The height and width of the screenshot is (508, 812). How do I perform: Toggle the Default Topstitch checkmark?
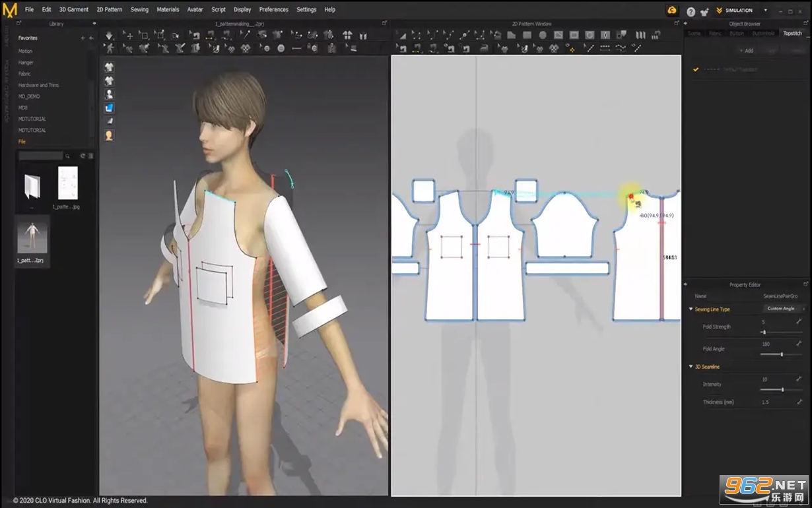coord(695,69)
